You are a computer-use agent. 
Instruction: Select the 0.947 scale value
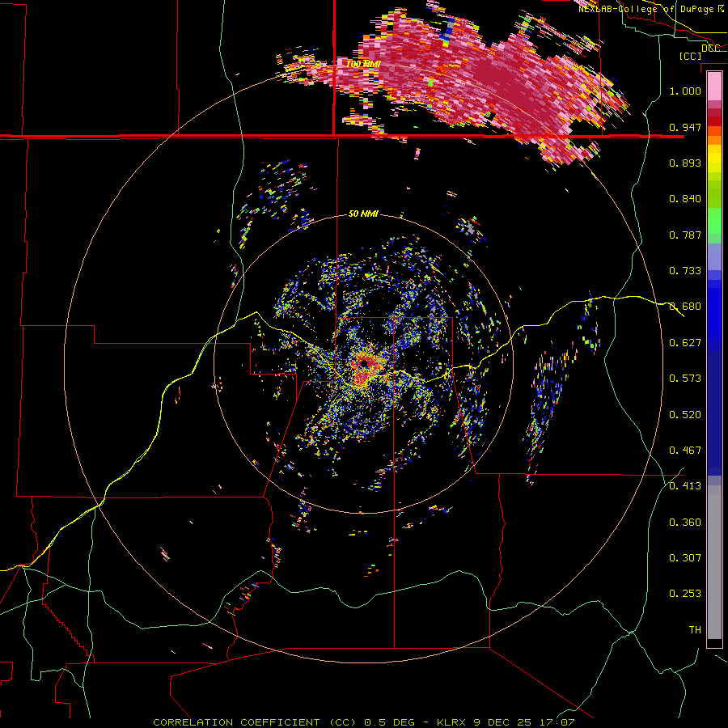(x=685, y=127)
